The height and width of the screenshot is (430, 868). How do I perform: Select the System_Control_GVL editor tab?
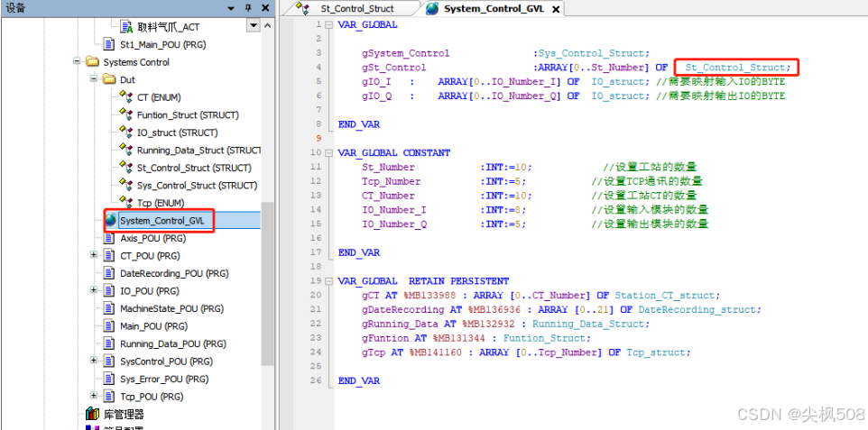[494, 8]
